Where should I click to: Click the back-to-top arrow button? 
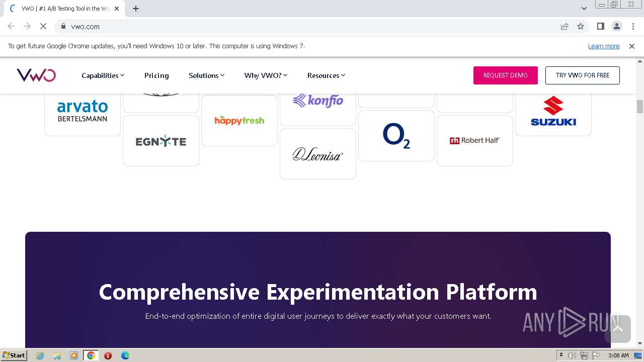(618, 329)
